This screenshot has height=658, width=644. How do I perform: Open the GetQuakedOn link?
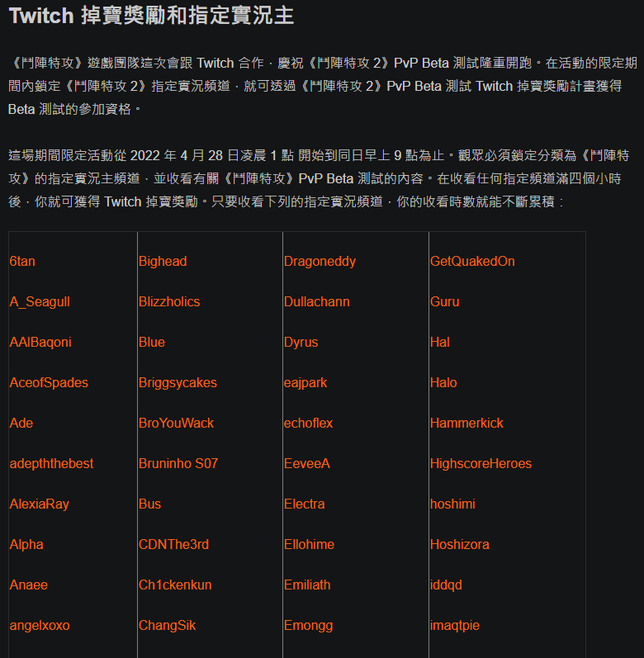click(472, 261)
